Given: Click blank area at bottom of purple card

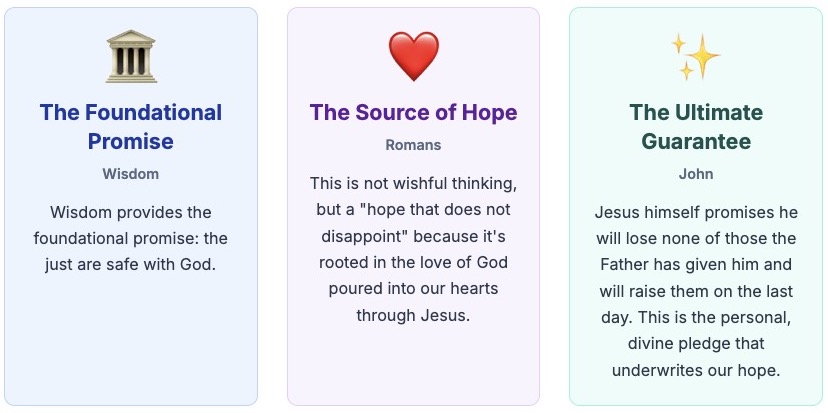Looking at the screenshot, I should (413, 370).
